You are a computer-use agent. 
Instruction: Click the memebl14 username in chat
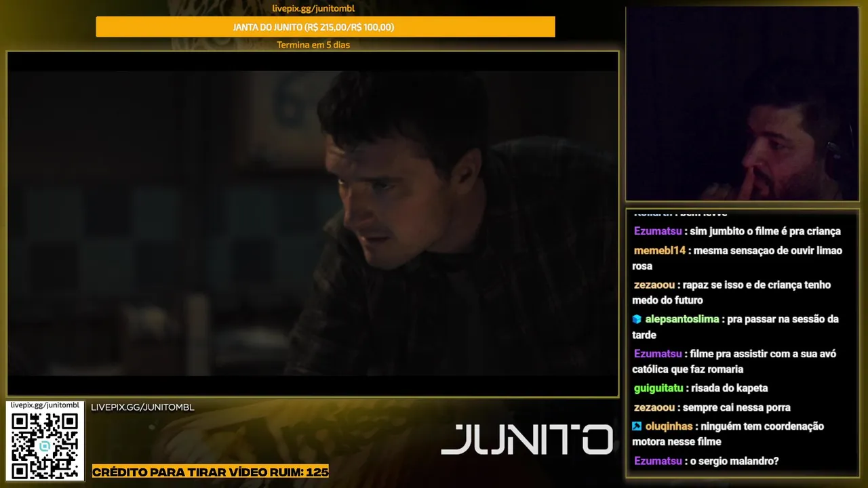[660, 251]
